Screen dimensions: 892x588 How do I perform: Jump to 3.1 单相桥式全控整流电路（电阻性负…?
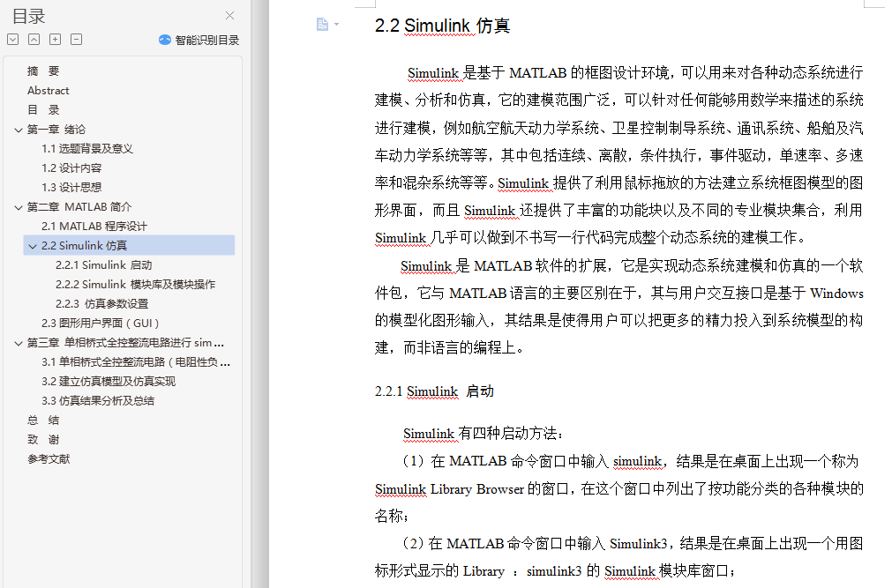pyautogui.click(x=136, y=361)
